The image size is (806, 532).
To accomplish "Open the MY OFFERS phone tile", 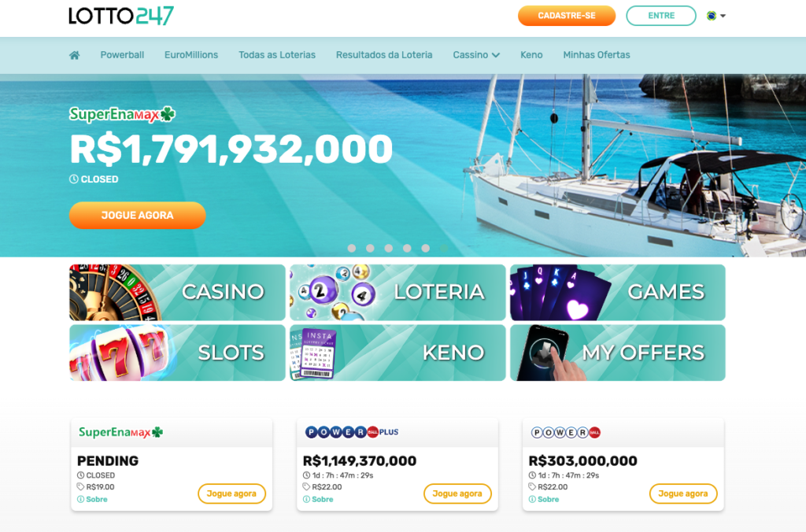I will click(617, 353).
